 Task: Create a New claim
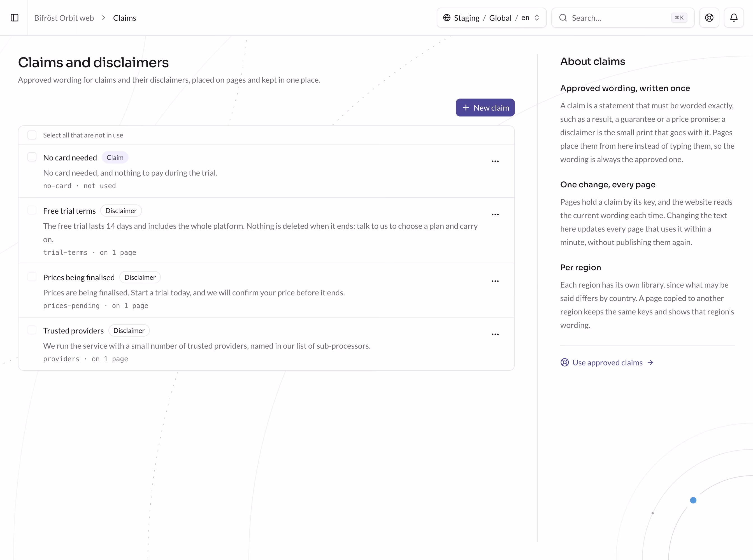coord(485,108)
